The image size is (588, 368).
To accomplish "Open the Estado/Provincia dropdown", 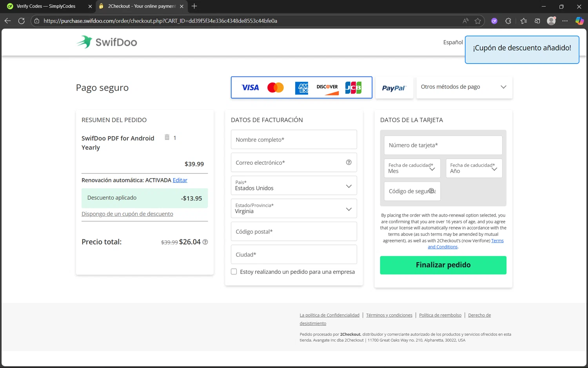I will [x=294, y=209].
